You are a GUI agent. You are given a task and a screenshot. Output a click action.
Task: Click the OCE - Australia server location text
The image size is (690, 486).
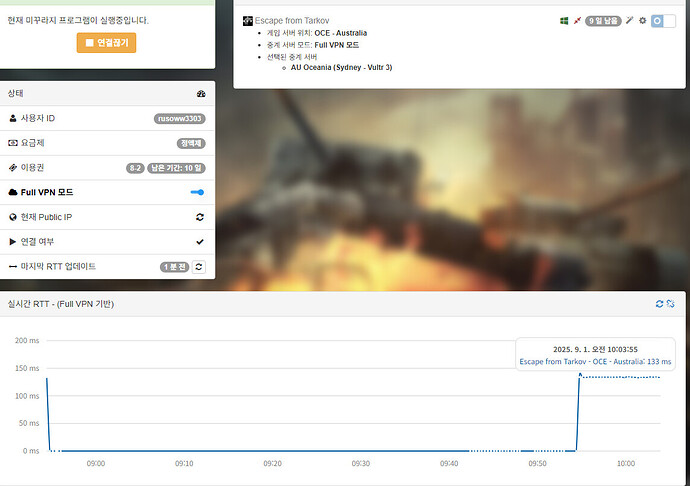coord(341,33)
